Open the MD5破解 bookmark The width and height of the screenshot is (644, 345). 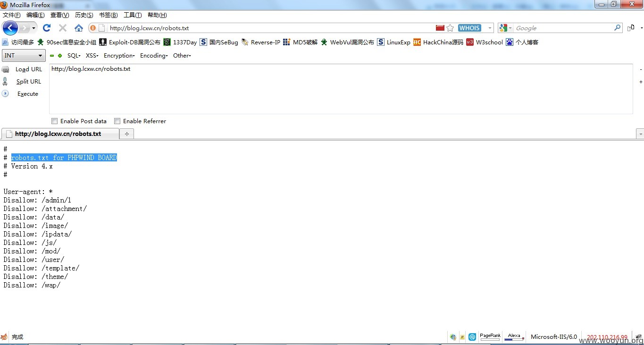tap(300, 42)
